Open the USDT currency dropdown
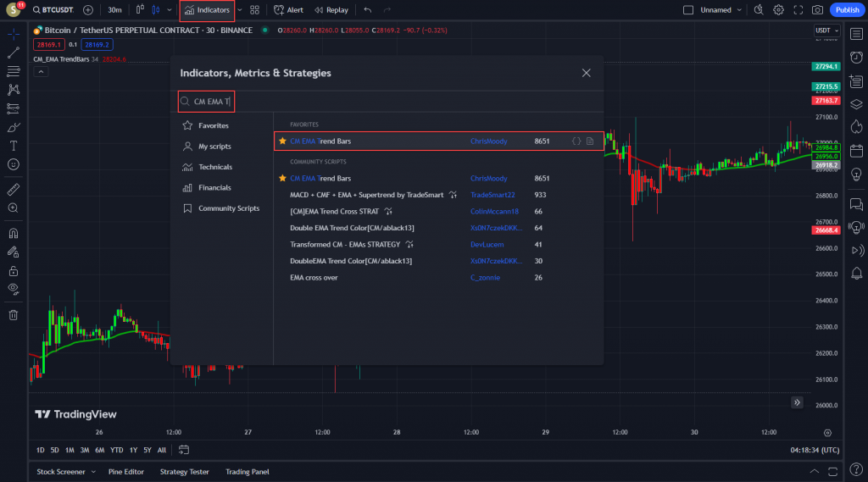The width and height of the screenshot is (868, 482). [x=824, y=30]
